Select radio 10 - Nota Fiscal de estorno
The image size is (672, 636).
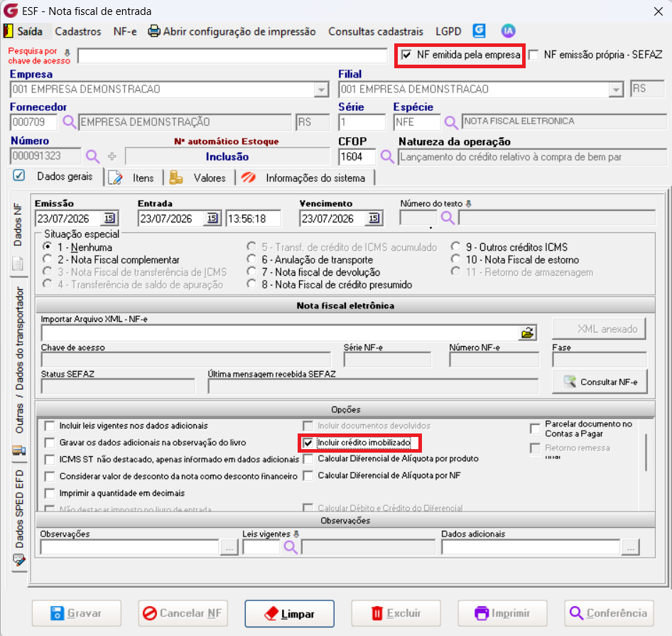point(455,259)
